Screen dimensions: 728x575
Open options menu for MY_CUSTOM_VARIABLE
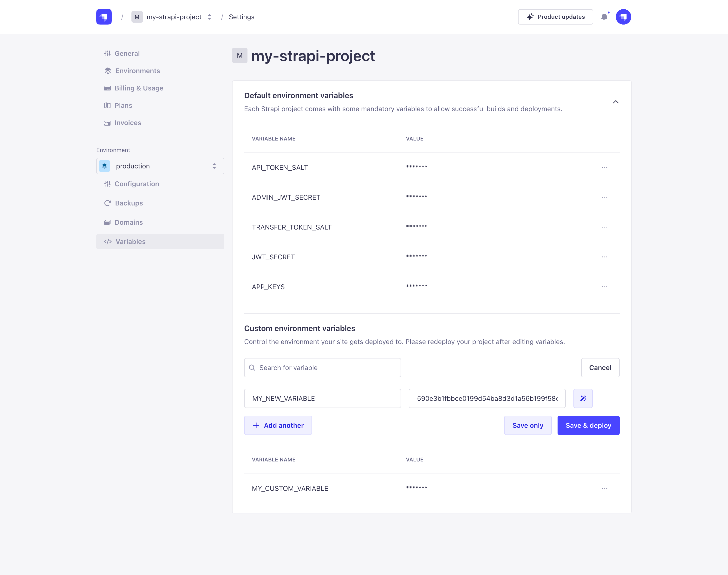point(605,488)
